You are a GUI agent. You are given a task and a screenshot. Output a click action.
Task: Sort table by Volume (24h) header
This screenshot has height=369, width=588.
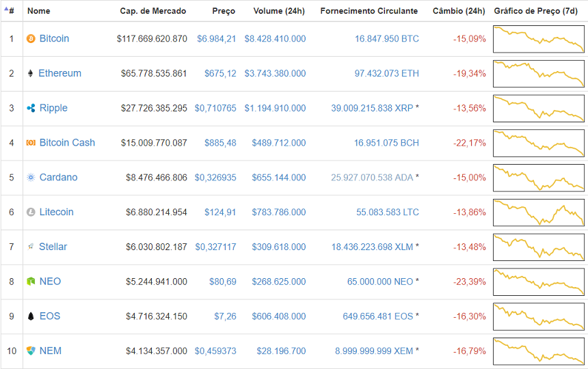tap(279, 11)
